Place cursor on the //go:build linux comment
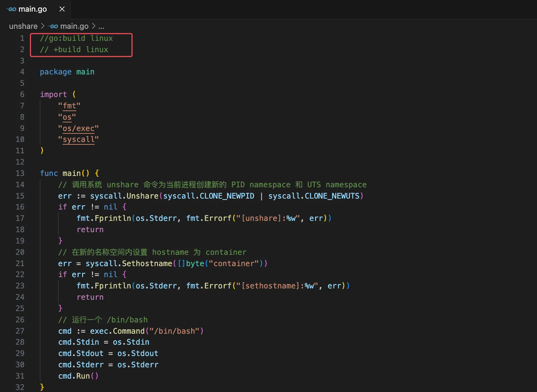 pos(76,38)
